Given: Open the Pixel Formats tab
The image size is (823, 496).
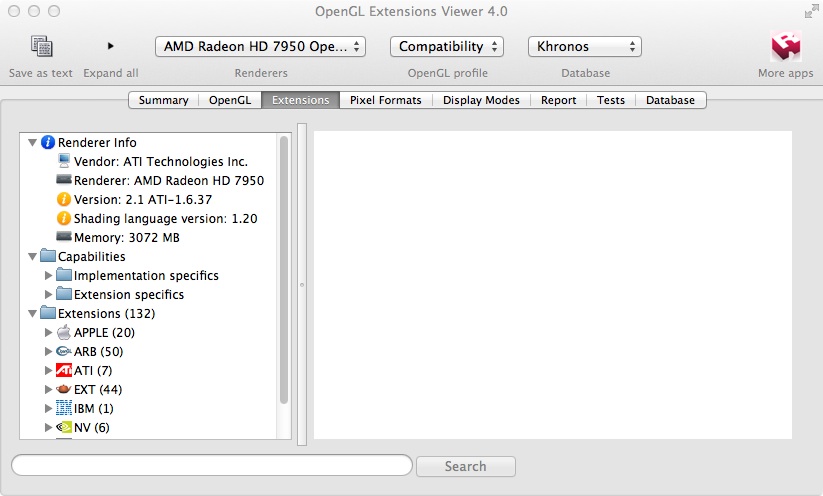Looking at the screenshot, I should (x=386, y=100).
